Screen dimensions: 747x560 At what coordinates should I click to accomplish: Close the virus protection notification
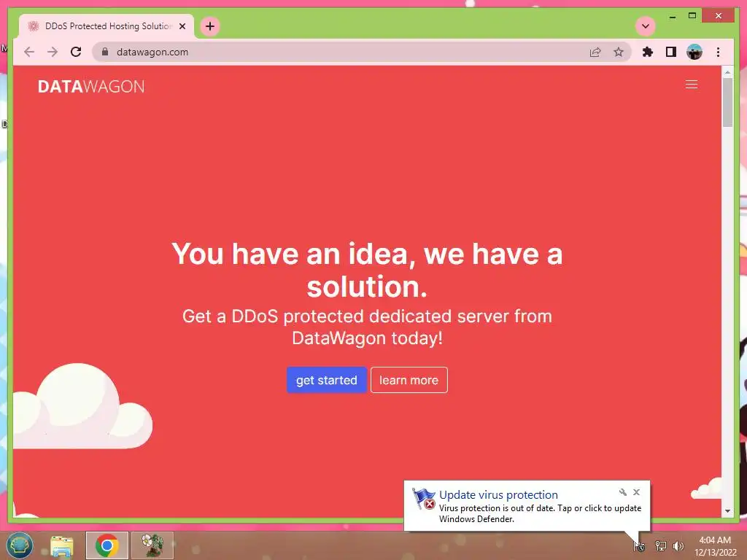click(x=636, y=492)
